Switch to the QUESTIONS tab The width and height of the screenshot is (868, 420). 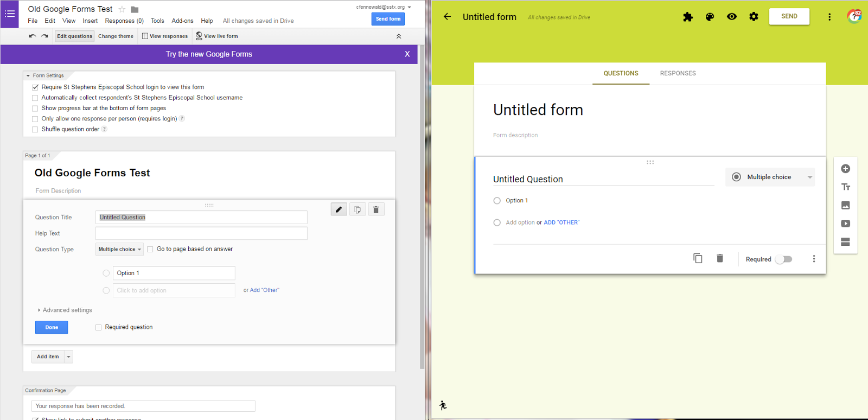621,73
